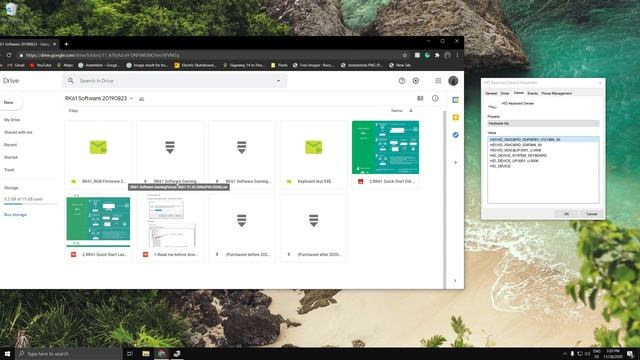Click the taskbar Type here to search box
The width and height of the screenshot is (640, 360).
(x=69, y=353)
